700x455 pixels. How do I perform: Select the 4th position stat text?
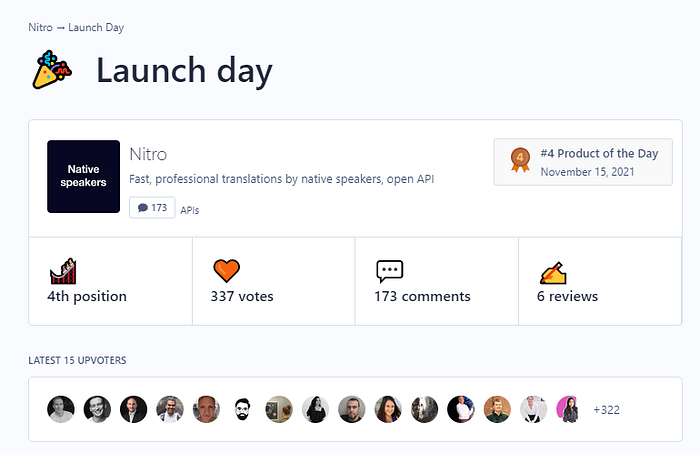point(87,296)
